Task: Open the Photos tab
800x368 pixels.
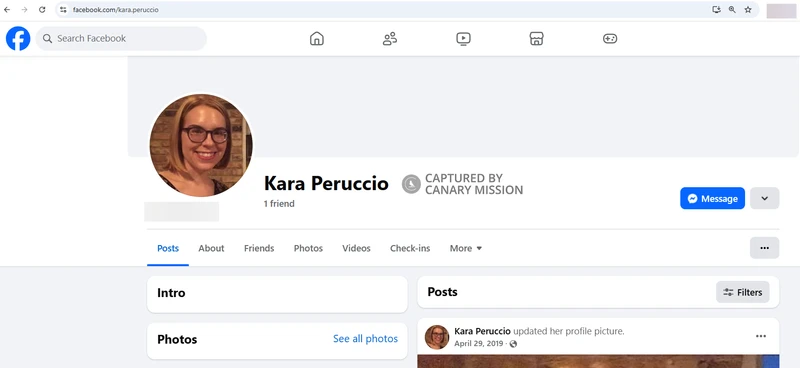Action: 308,249
